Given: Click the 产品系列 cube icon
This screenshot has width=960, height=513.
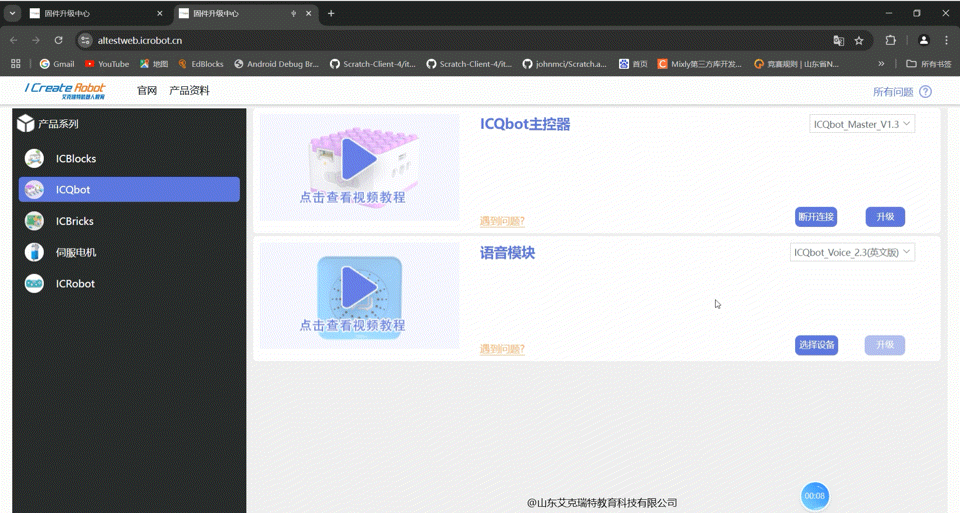Looking at the screenshot, I should [26, 124].
